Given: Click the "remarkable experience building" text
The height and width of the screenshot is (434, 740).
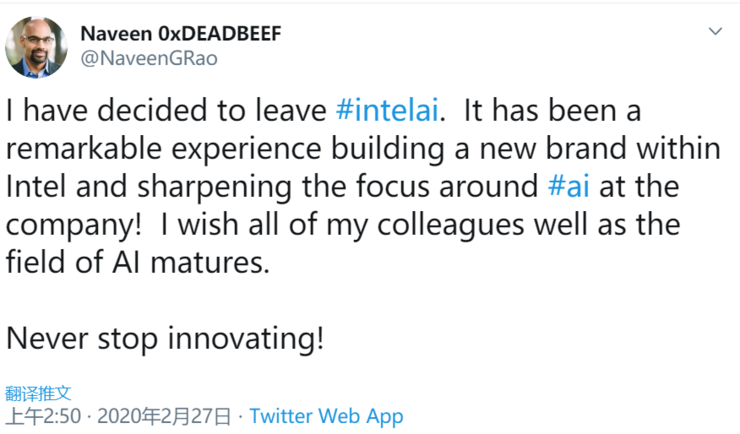Looking at the screenshot, I should click(236, 148).
